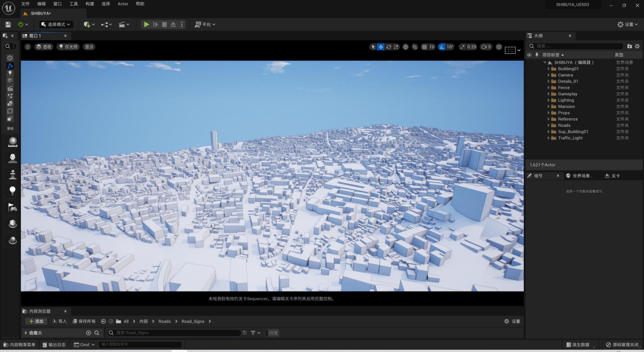Select the rotate transform tool

tap(389, 47)
